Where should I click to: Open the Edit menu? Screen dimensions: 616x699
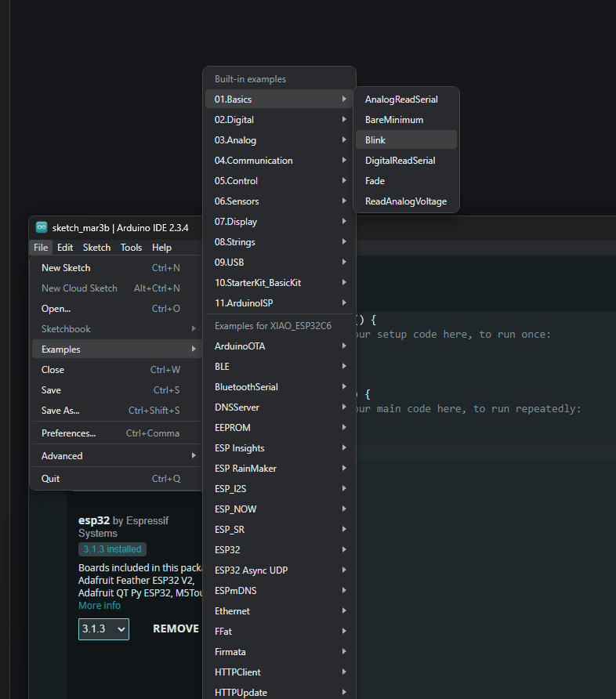[x=65, y=248]
